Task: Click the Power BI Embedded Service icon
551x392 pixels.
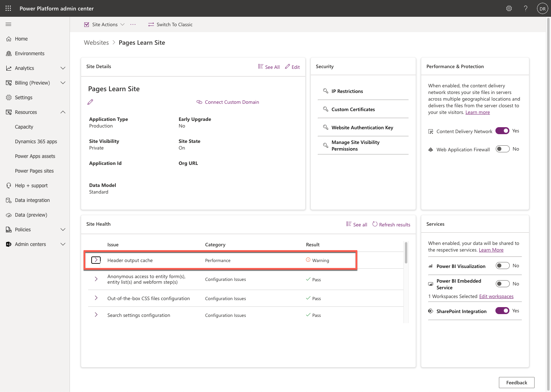Action: click(x=431, y=284)
